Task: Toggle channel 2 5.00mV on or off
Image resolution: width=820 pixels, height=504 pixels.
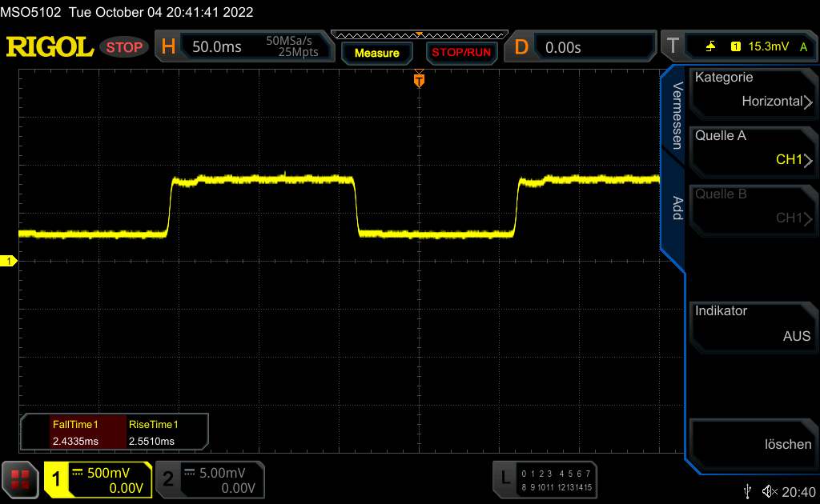Action: point(208,479)
